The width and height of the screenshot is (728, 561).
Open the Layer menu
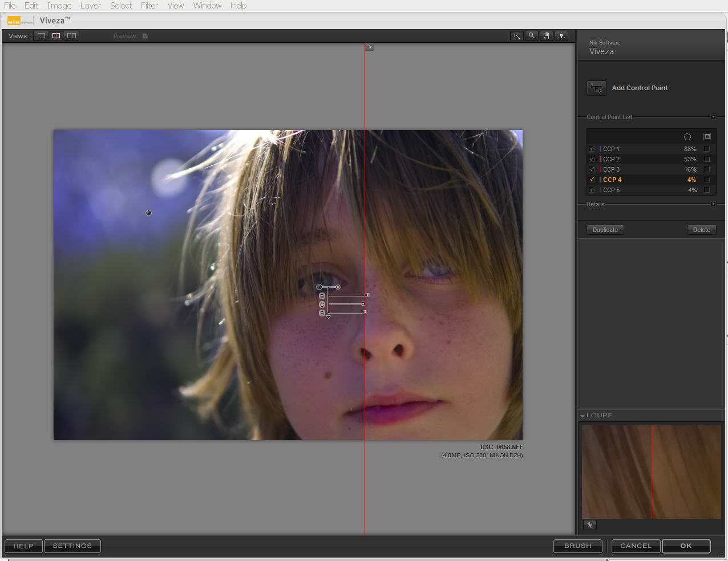[x=90, y=6]
